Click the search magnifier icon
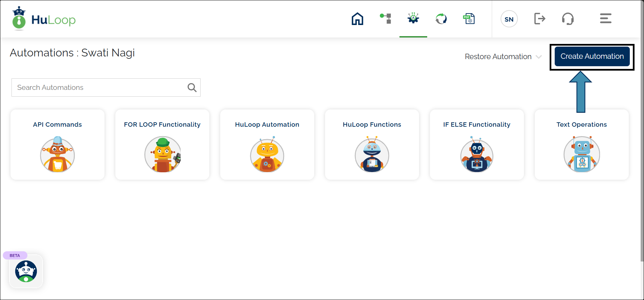This screenshot has width=644, height=300. (x=192, y=88)
